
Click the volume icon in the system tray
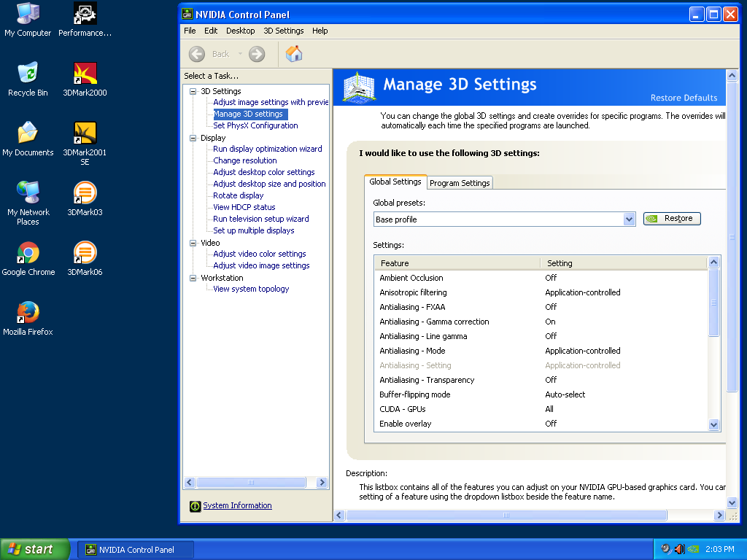pos(679,548)
